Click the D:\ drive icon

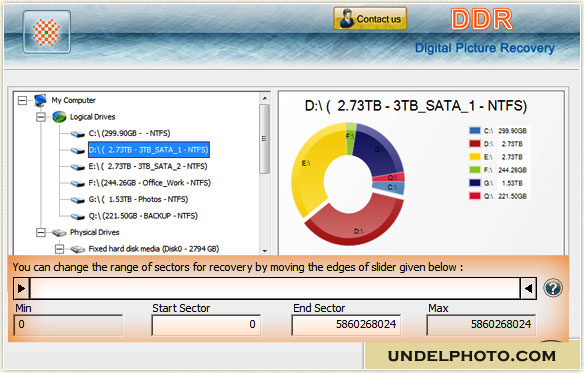(x=78, y=150)
